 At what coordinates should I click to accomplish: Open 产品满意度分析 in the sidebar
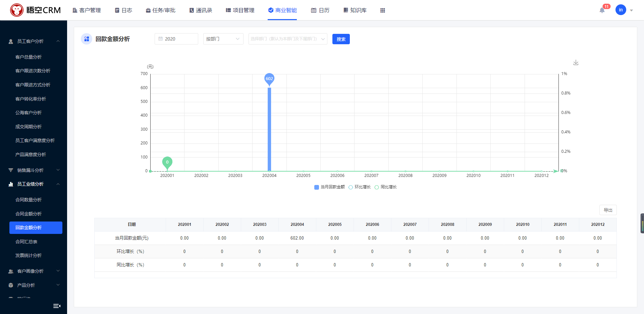pyautogui.click(x=31, y=154)
